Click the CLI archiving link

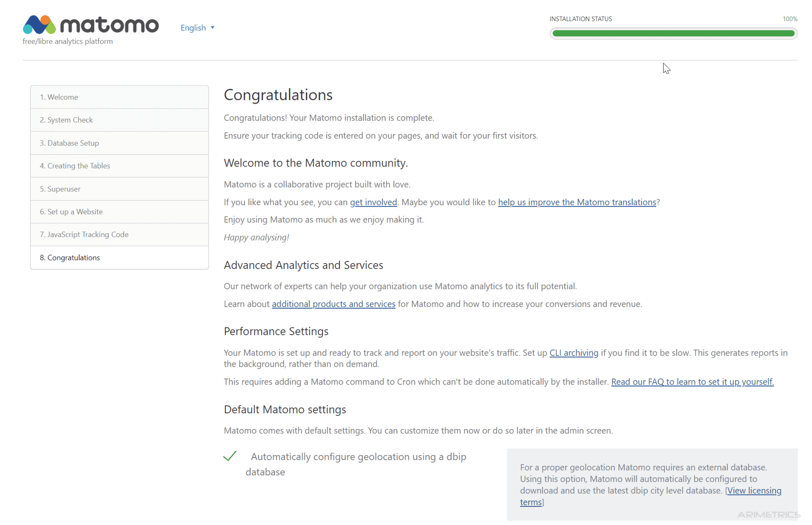coord(573,352)
